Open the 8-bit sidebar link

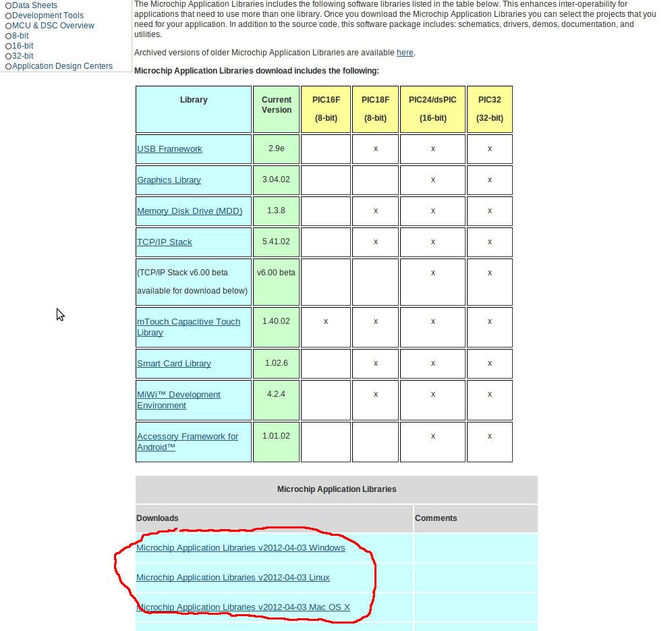click(x=20, y=36)
